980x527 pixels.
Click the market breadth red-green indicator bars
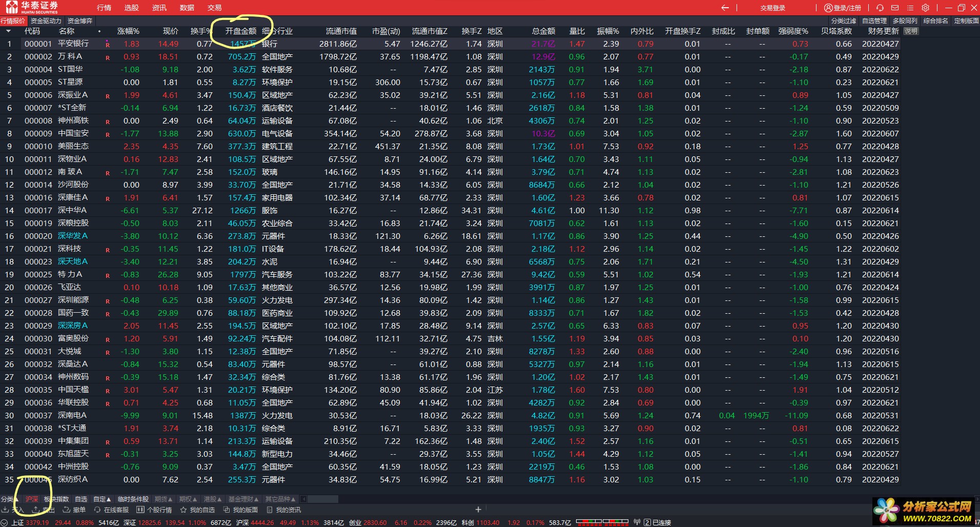pyautogui.click(x=602, y=522)
